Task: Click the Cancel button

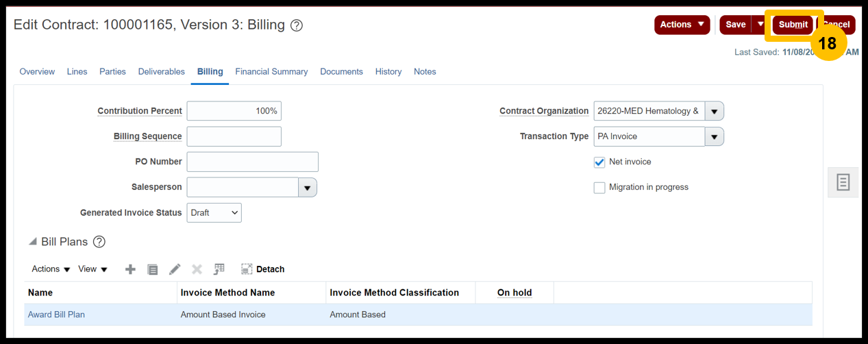Action: tap(836, 25)
